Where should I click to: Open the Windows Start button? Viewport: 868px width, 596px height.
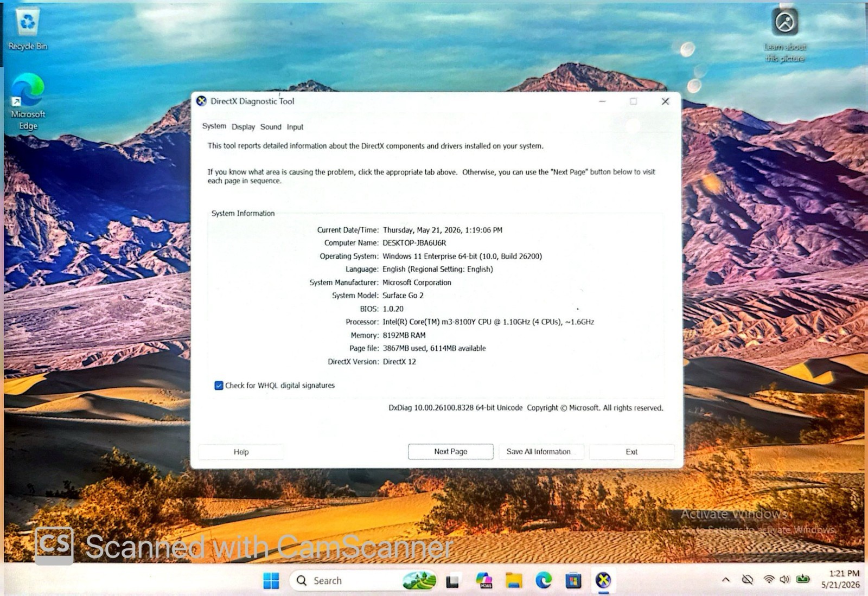(x=271, y=581)
